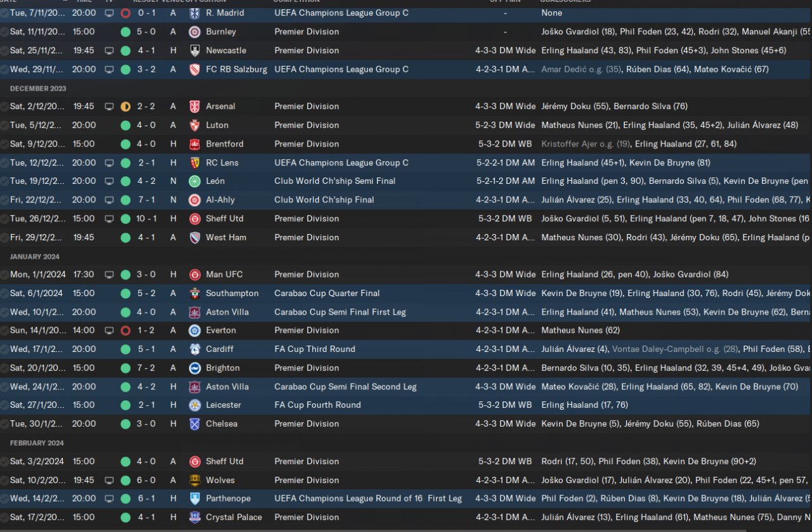
Task: Select the Brentford club badge
Action: pyautogui.click(x=195, y=144)
